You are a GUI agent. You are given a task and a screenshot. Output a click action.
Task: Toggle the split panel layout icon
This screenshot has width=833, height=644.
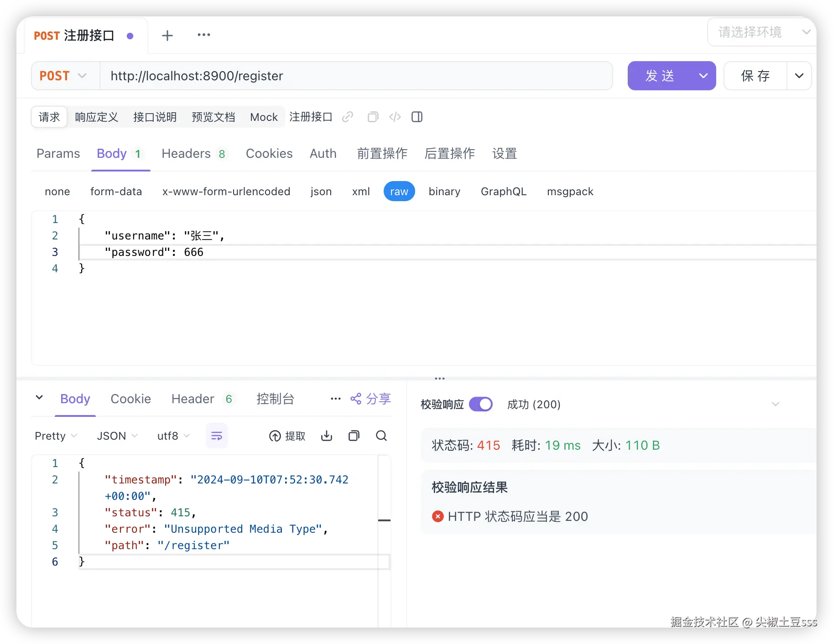coord(417,117)
